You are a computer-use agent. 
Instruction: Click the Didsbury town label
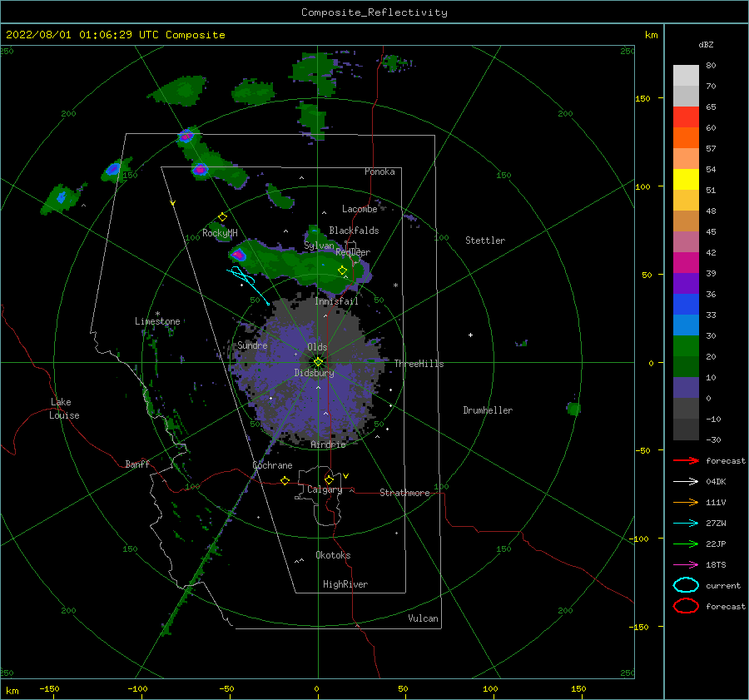[314, 373]
